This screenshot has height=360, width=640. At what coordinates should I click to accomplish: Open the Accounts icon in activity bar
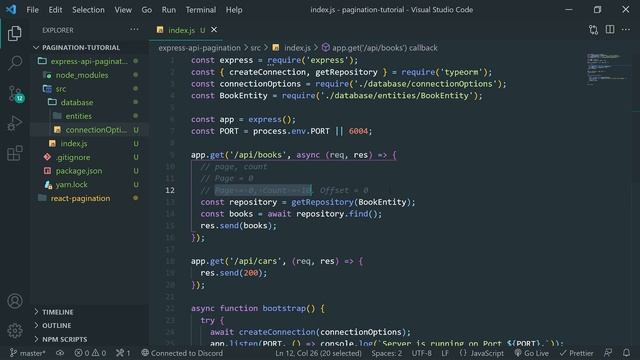click(x=15, y=301)
